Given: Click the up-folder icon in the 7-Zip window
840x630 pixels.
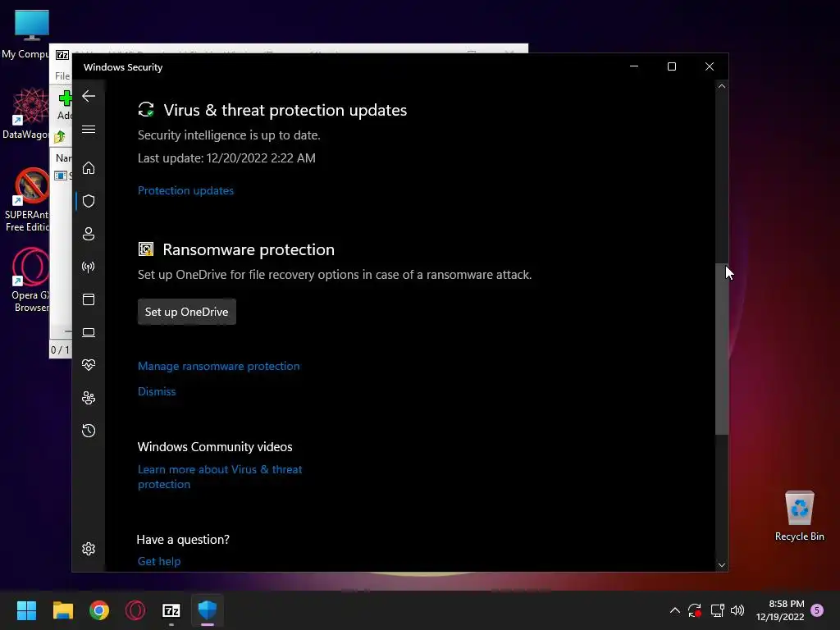Looking at the screenshot, I should (x=59, y=137).
